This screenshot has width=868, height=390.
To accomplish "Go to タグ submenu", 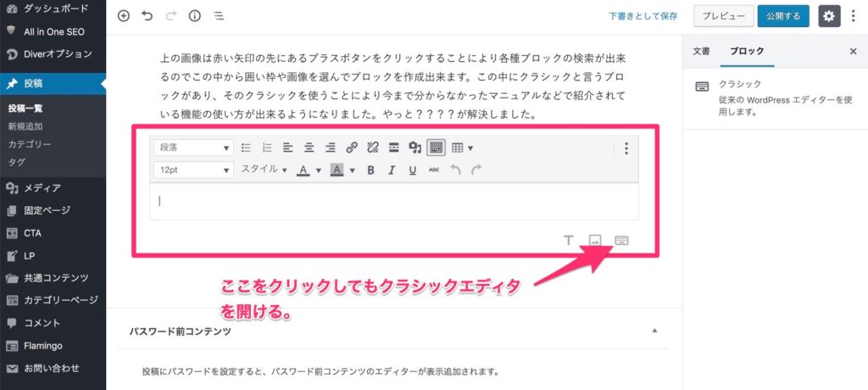I will click(x=17, y=162).
